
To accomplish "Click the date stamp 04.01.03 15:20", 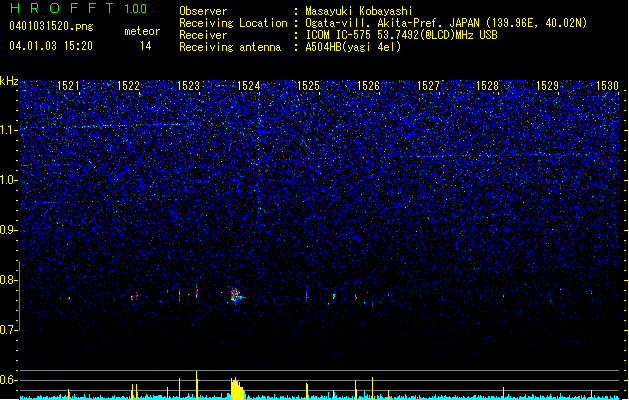I will [x=51, y=46].
